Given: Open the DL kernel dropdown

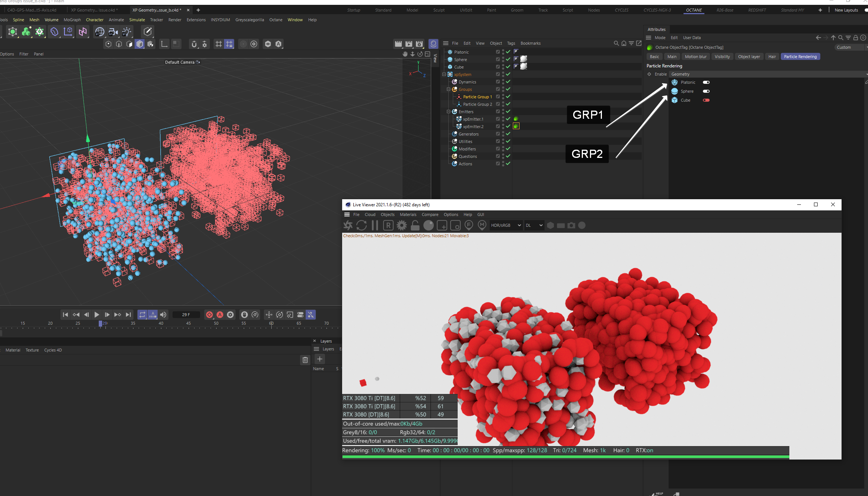Looking at the screenshot, I should pos(534,225).
